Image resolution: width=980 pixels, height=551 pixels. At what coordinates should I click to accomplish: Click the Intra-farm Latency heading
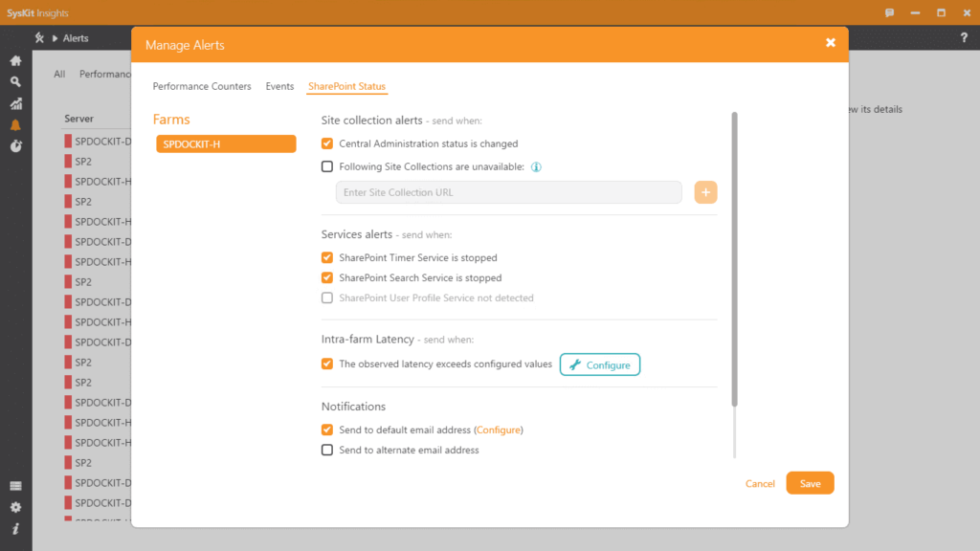pyautogui.click(x=367, y=340)
